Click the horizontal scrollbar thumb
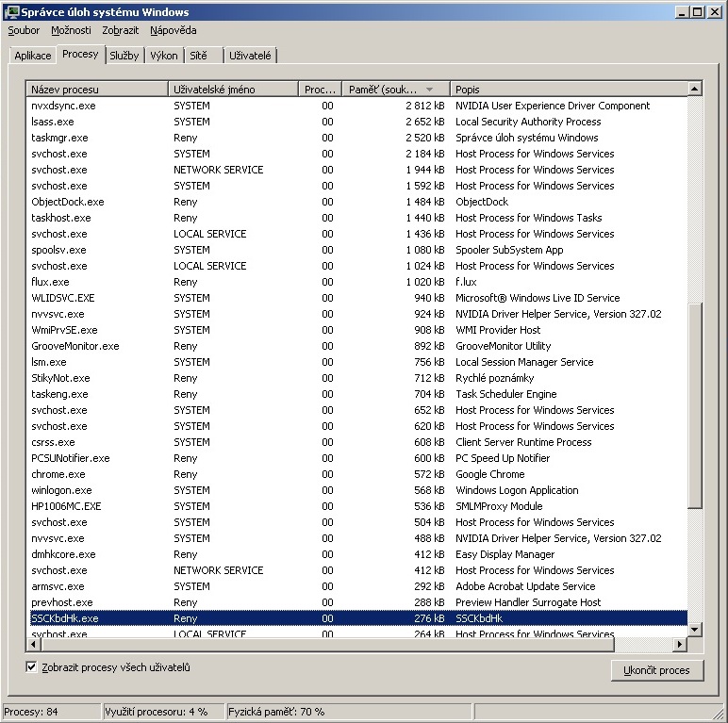728x723 pixels. pyautogui.click(x=327, y=644)
